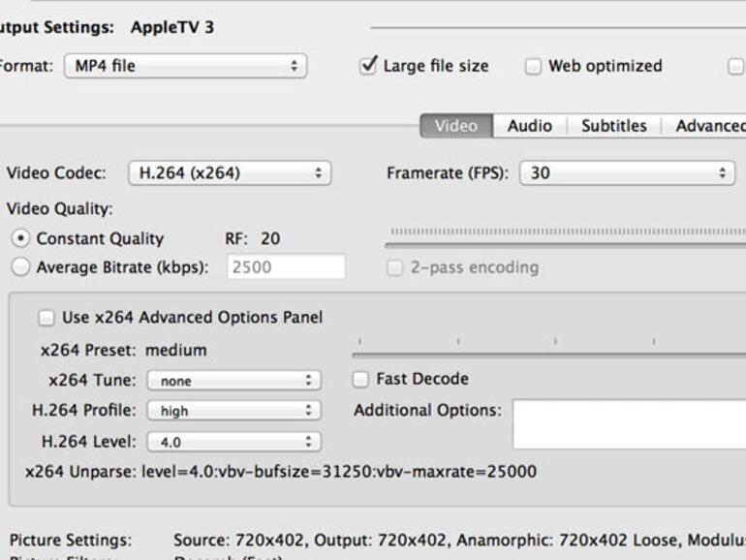Image resolution: width=746 pixels, height=560 pixels.
Task: Click the RF quality slider track
Action: point(565,245)
